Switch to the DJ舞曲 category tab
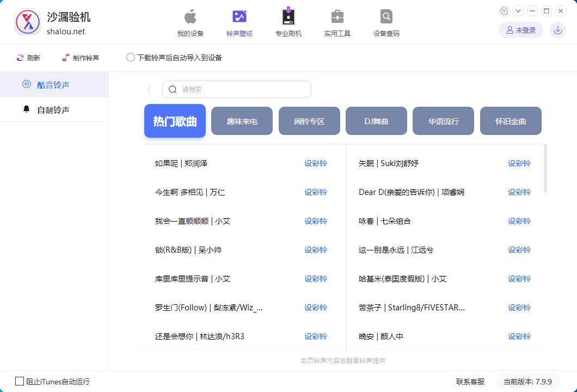The image size is (577, 392). coord(376,121)
